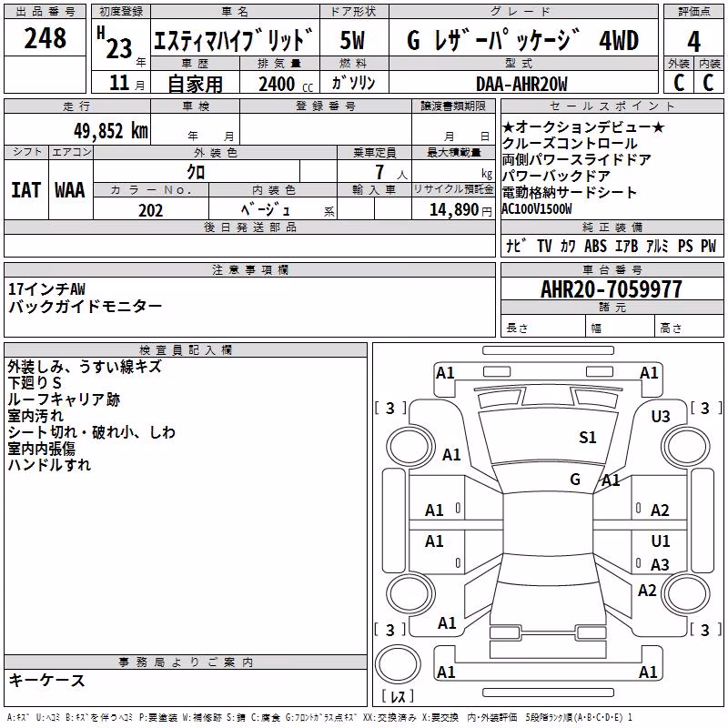Select the mileage 49,852 km

[111, 131]
